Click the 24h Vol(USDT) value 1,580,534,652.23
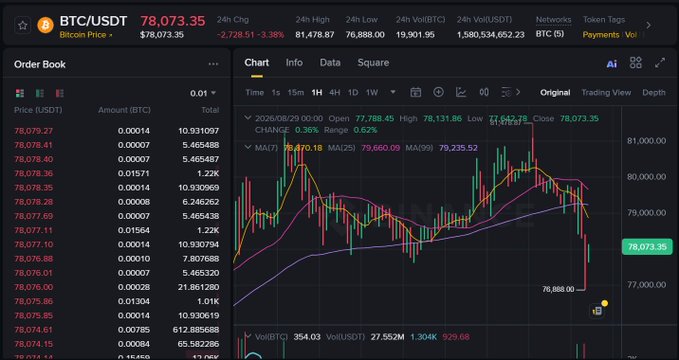Screen dimensions: 679x360 pos(491,35)
